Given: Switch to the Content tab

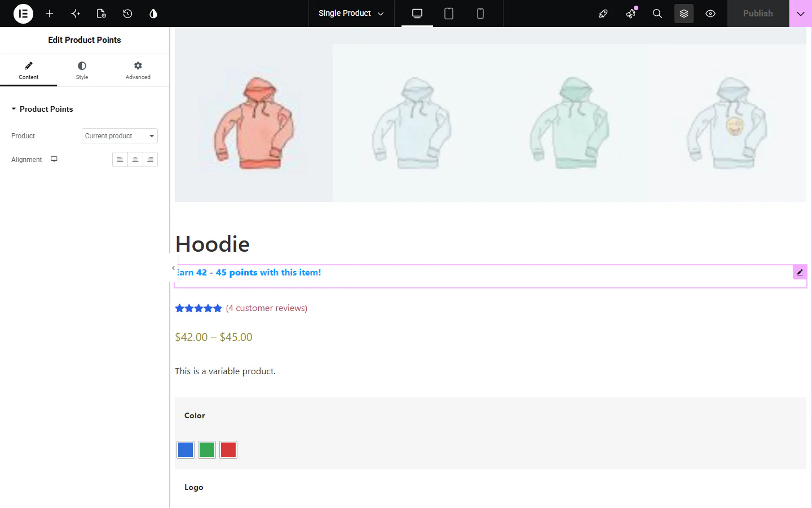Looking at the screenshot, I should 28,70.
